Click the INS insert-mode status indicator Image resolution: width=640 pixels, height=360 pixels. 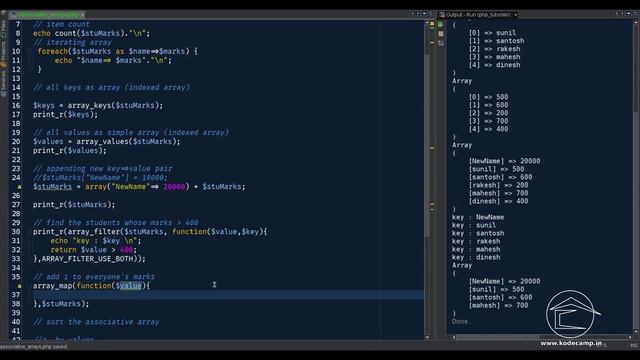tap(634, 346)
